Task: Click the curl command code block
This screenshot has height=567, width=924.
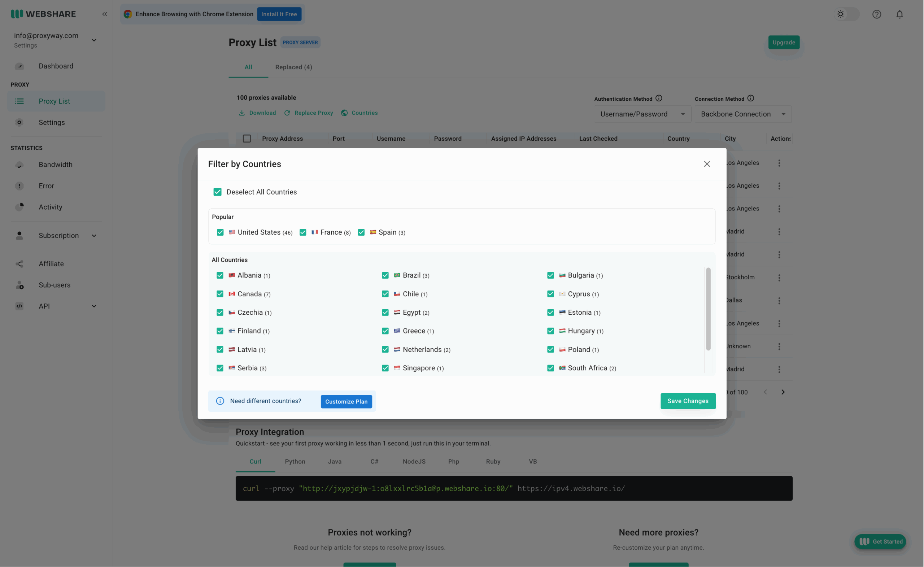Action: [514, 488]
